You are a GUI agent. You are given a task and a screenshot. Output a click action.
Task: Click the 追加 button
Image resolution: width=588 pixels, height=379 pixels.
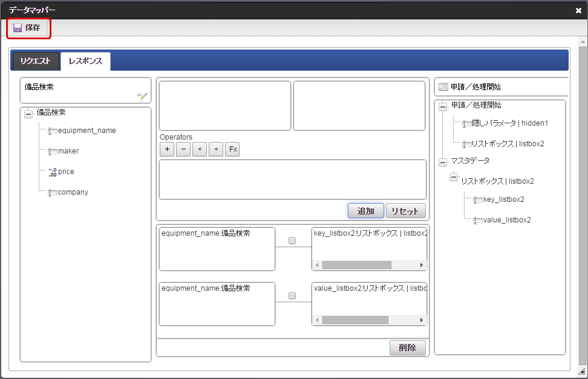pos(365,211)
